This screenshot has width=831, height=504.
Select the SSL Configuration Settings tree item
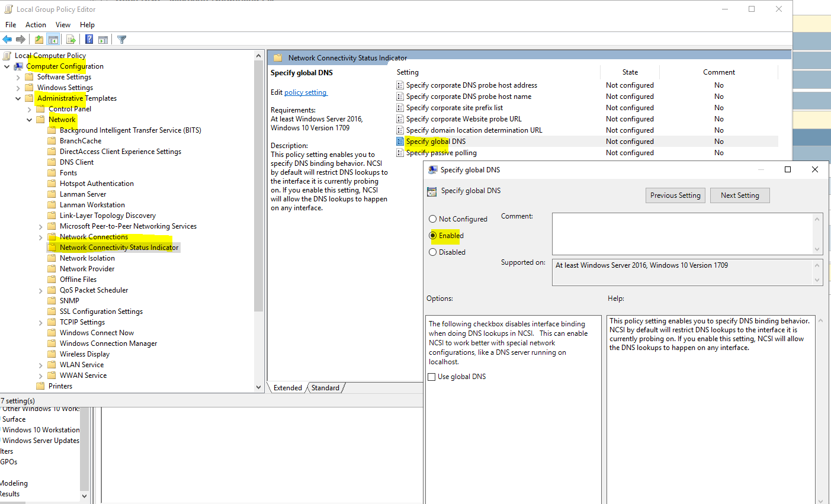coord(101,312)
